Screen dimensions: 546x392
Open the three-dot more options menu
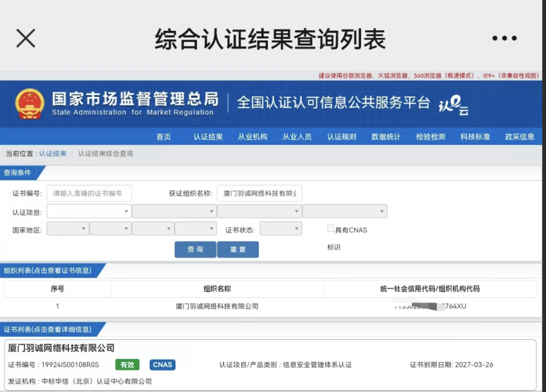coord(504,37)
